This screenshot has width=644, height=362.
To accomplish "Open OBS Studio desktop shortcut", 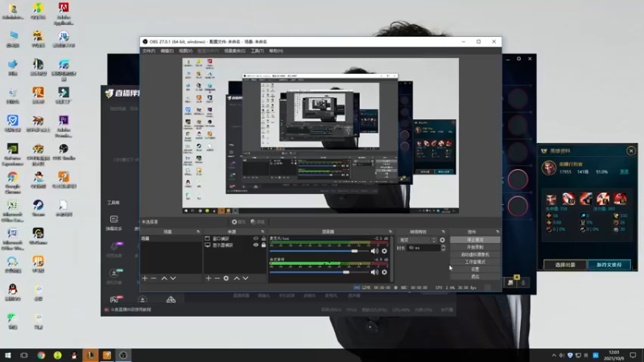I will [x=64, y=152].
